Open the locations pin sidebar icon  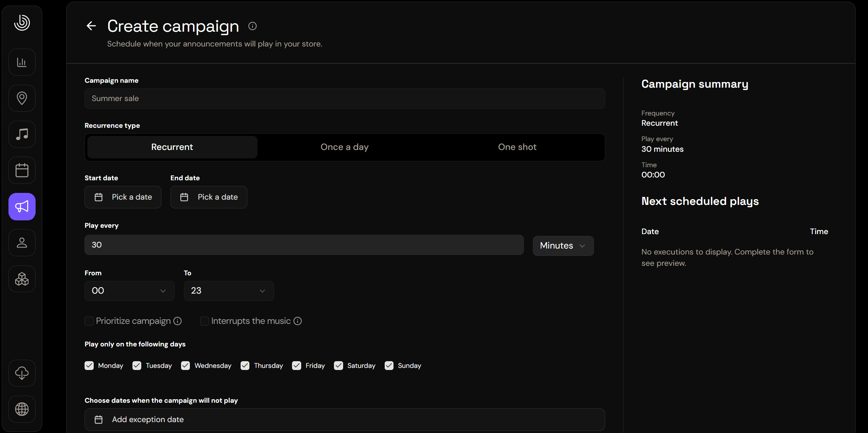[x=22, y=98]
